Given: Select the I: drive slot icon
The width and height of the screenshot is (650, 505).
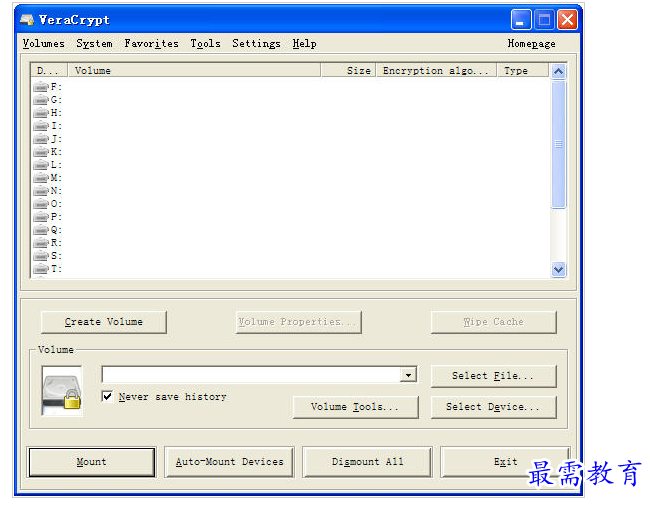Looking at the screenshot, I should point(41,126).
